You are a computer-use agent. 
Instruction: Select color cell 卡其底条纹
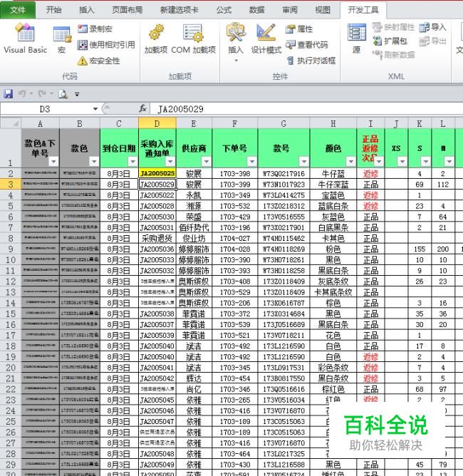click(333, 292)
